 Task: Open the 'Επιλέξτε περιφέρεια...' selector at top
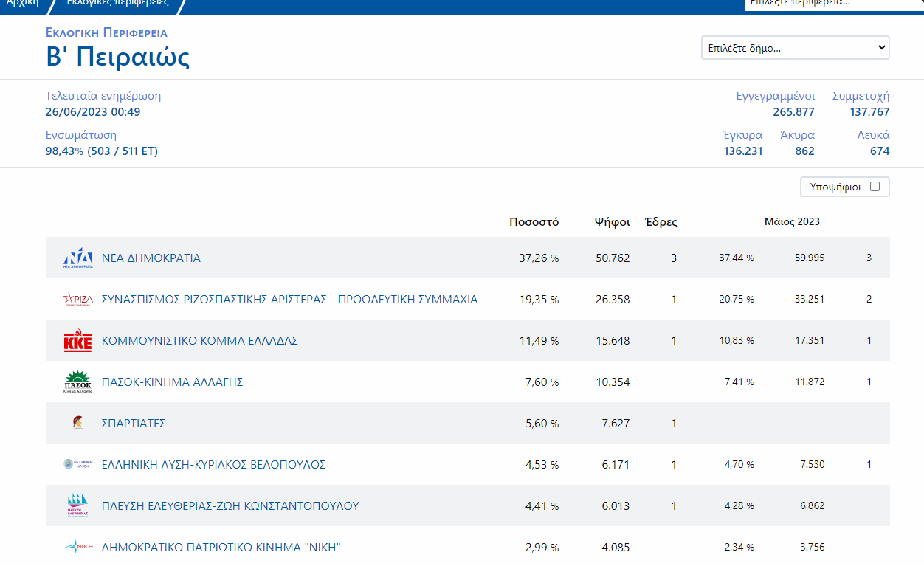click(832, 3)
